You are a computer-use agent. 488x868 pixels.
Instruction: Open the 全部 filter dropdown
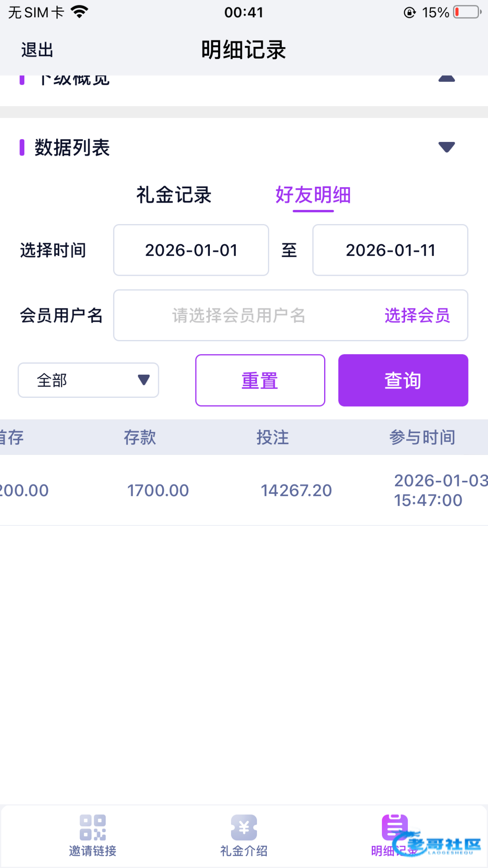[x=88, y=380]
